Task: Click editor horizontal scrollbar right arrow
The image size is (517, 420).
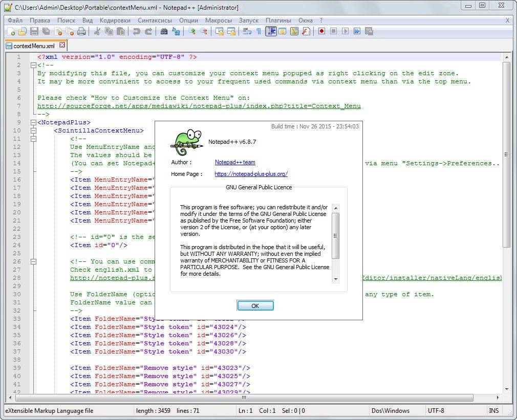Action: 498,397
